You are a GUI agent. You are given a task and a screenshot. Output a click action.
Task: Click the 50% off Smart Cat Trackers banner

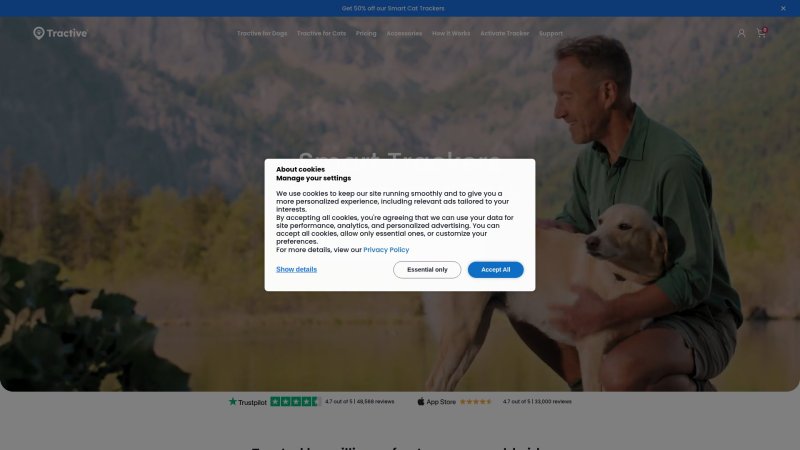point(393,8)
